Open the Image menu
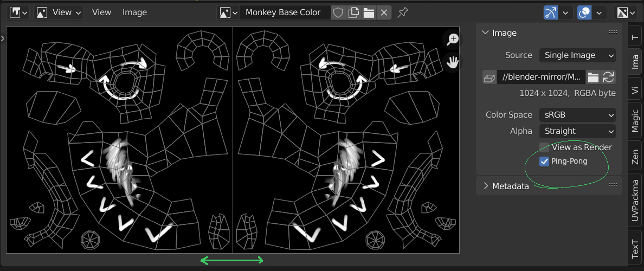Image resolution: width=644 pixels, height=271 pixels. (x=134, y=12)
